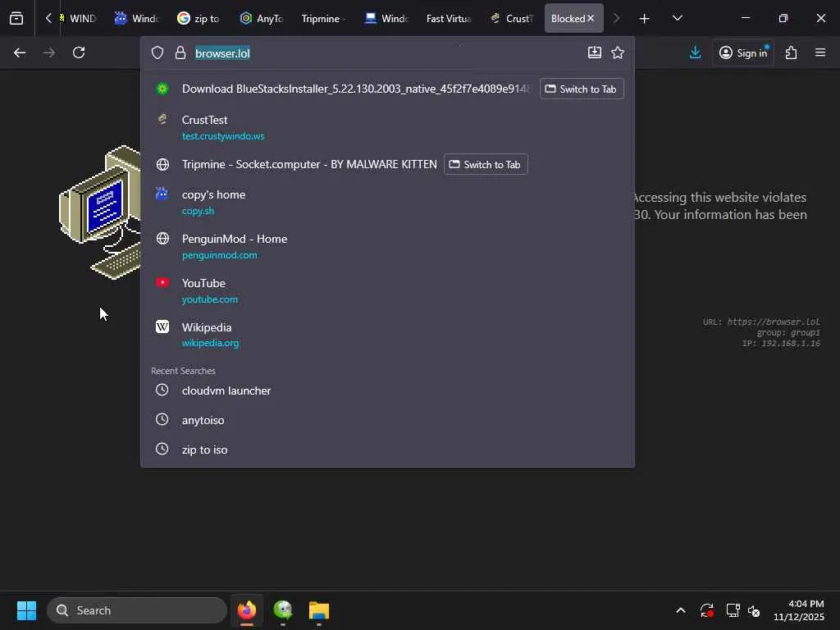Show site security padlock info
Screen dimensions: 840x630
[x=180, y=52]
